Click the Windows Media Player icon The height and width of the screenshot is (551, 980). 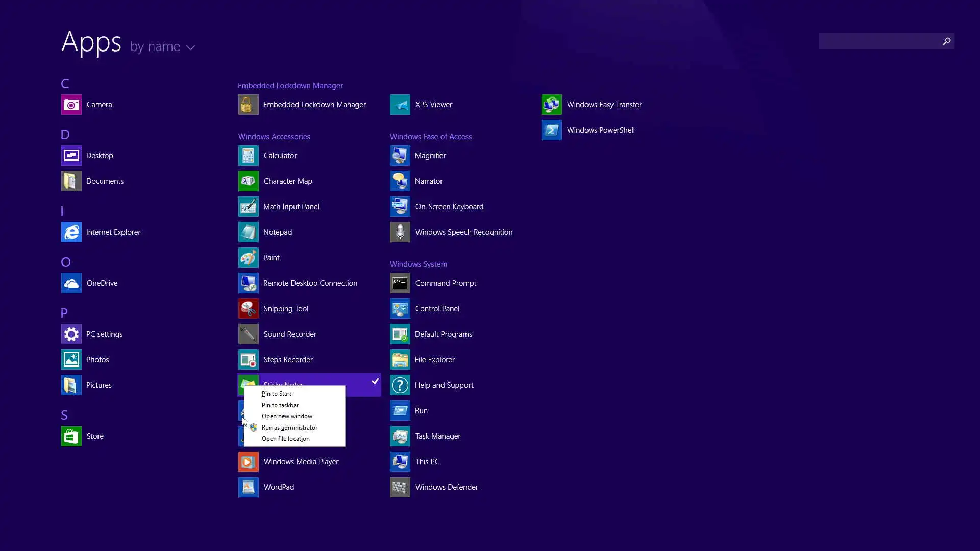[x=249, y=462]
